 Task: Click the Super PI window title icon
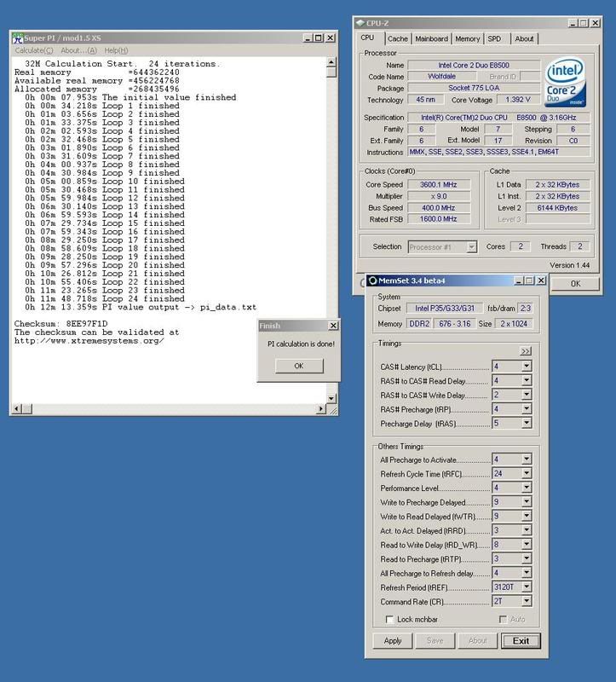[17, 38]
